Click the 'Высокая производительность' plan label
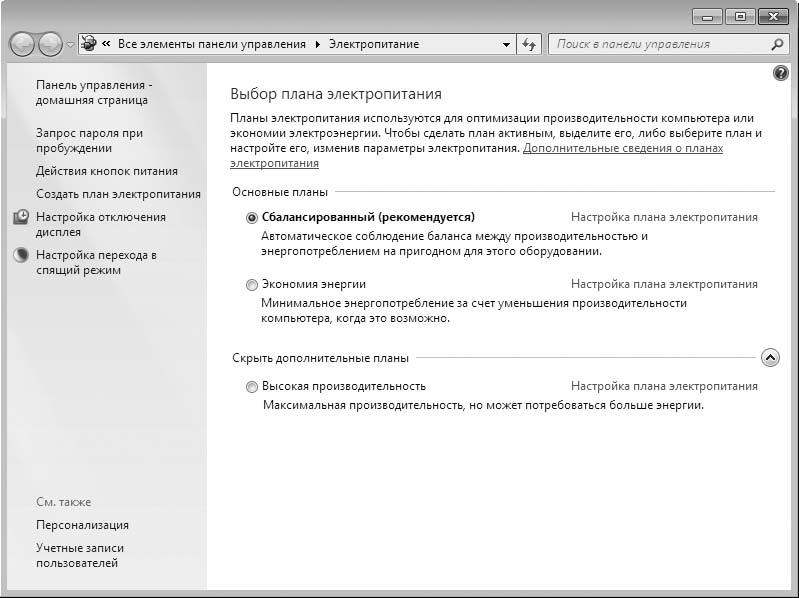The width and height of the screenshot is (799, 598). point(343,386)
